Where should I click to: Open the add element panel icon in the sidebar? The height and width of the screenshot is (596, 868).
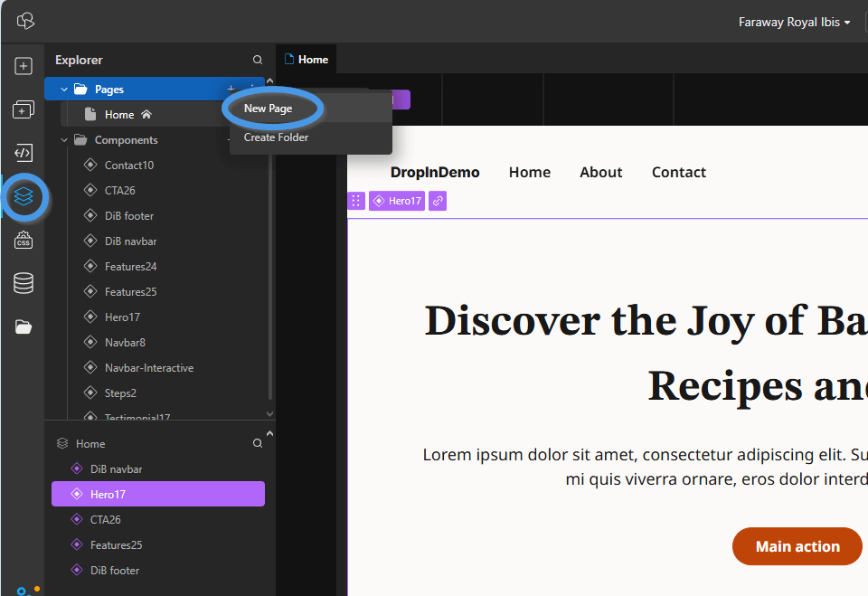[24, 66]
